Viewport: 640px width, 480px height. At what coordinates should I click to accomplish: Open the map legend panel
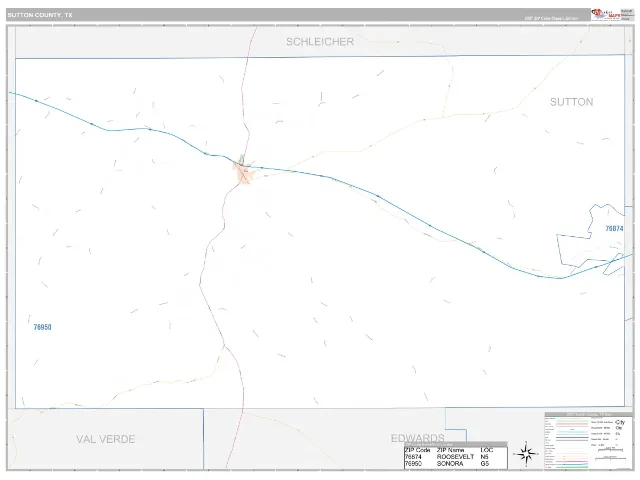click(589, 441)
